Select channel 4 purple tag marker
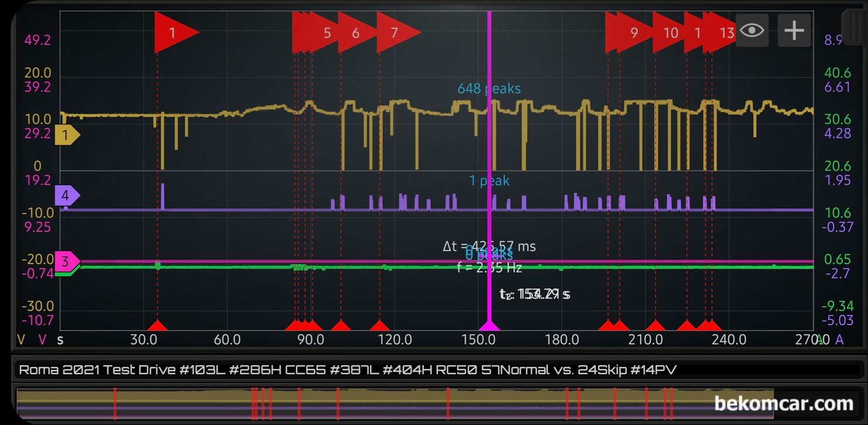Image resolution: width=868 pixels, height=425 pixels. tap(67, 195)
